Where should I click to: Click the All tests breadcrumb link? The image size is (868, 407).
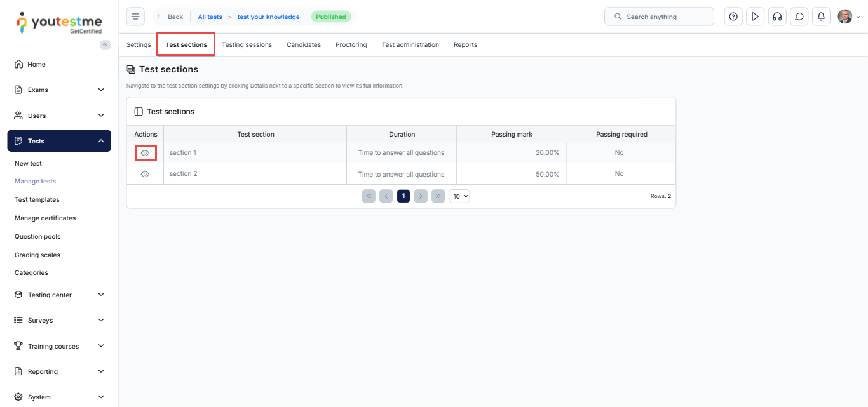pyautogui.click(x=210, y=17)
